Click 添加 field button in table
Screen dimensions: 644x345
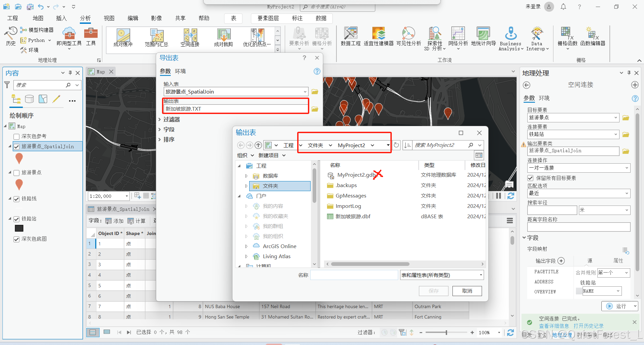pyautogui.click(x=114, y=221)
